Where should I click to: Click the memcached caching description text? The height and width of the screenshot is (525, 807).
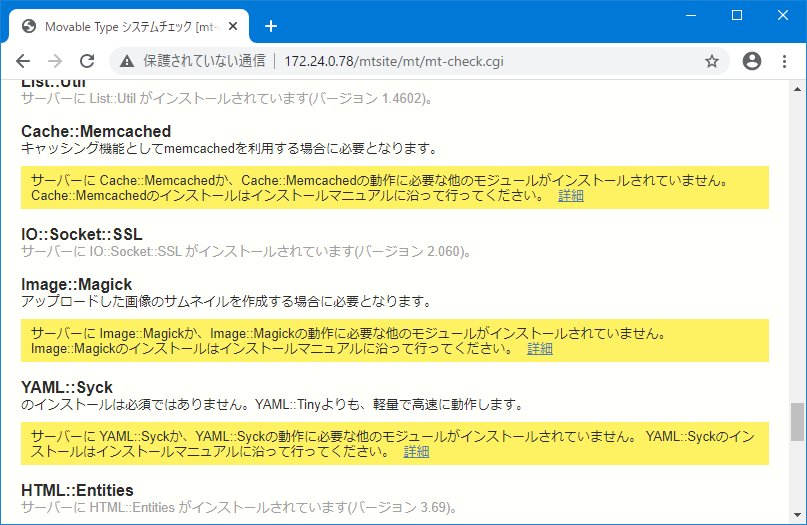coord(230,149)
